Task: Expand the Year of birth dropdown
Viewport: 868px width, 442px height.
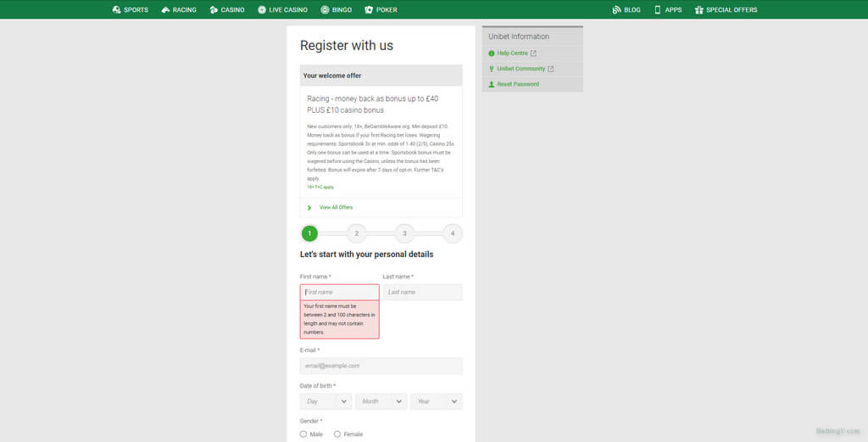Action: tap(437, 401)
